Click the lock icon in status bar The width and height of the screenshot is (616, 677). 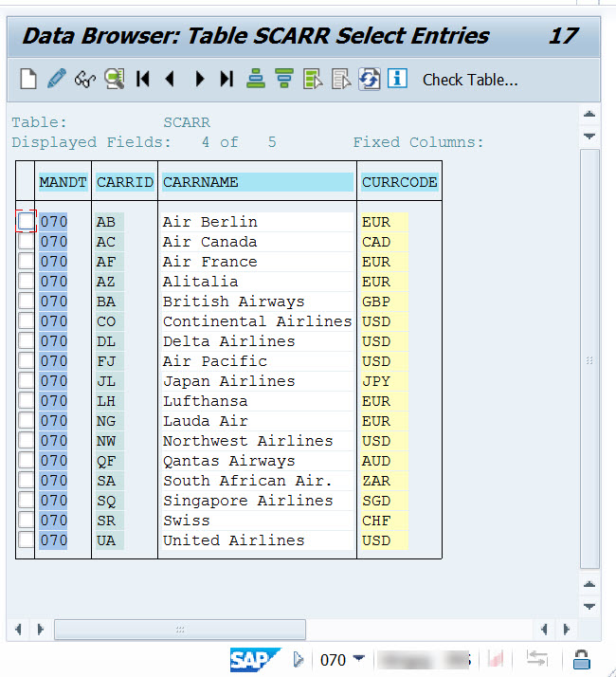(582, 659)
